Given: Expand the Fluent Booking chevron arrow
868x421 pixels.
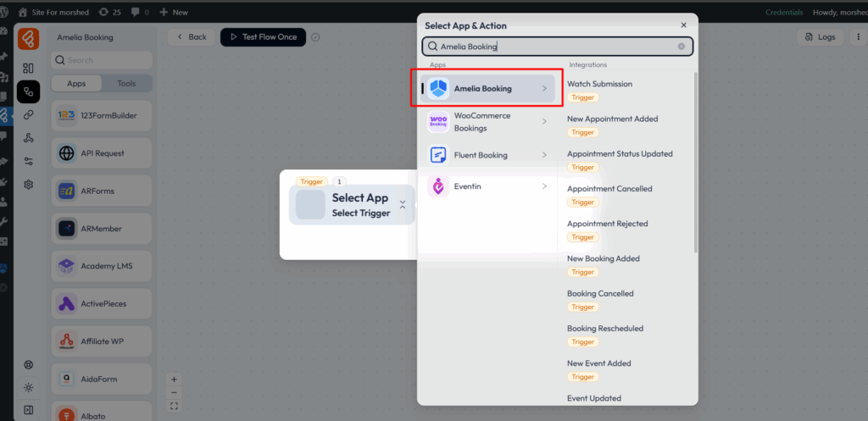Looking at the screenshot, I should click(545, 155).
